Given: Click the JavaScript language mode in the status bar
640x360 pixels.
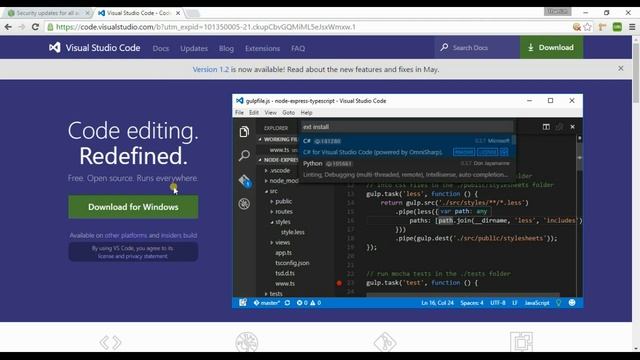Looking at the screenshot, I should 537,303.
